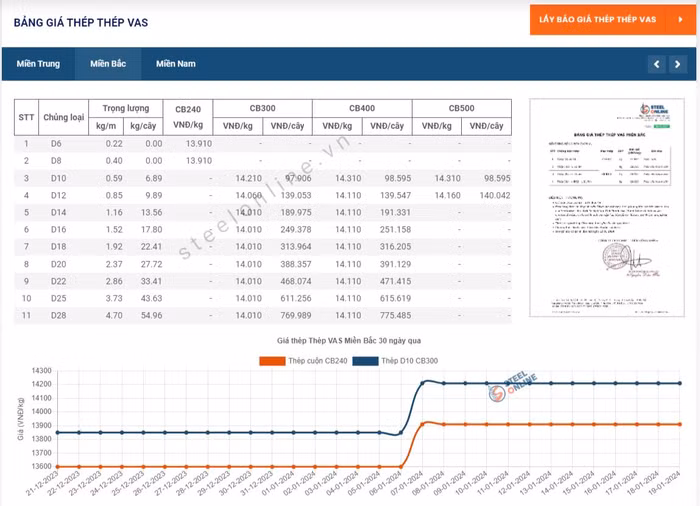Click the 468.074 CB300 value for D22
Image resolution: width=700 pixels, height=506 pixels.
(x=296, y=281)
